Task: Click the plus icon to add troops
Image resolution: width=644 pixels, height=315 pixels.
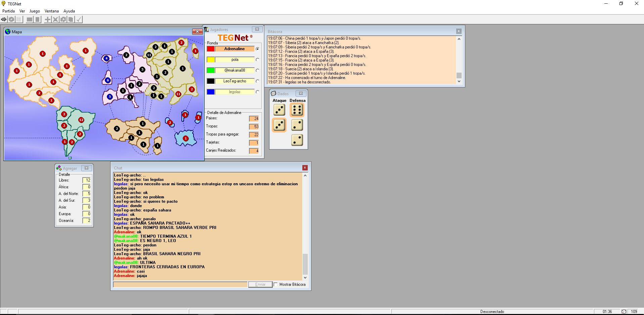Action: (48, 19)
